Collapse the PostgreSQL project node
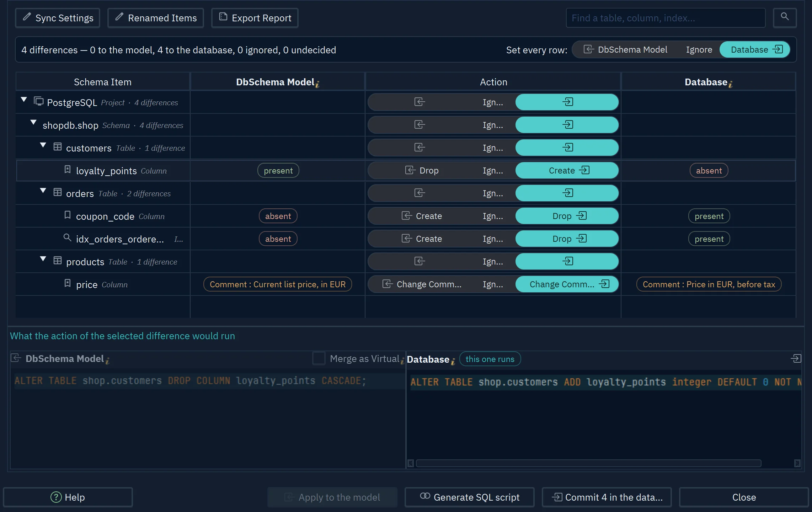 [24, 100]
